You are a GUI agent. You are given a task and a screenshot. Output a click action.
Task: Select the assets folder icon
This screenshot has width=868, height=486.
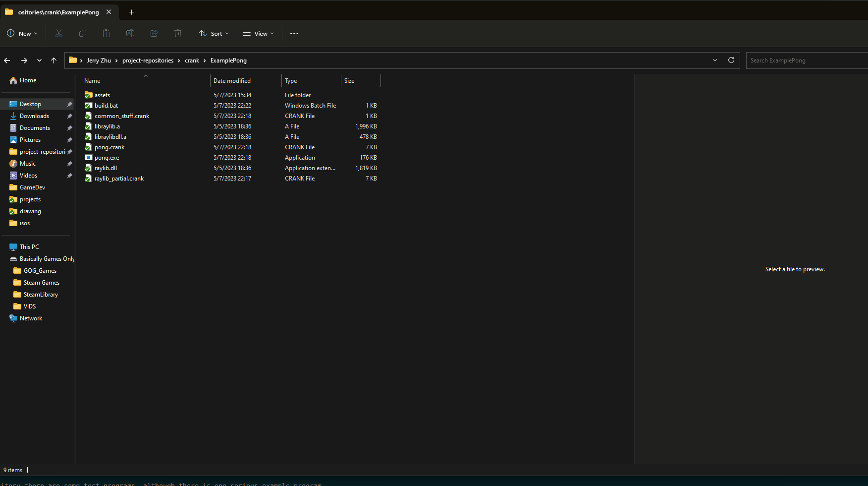click(89, 95)
